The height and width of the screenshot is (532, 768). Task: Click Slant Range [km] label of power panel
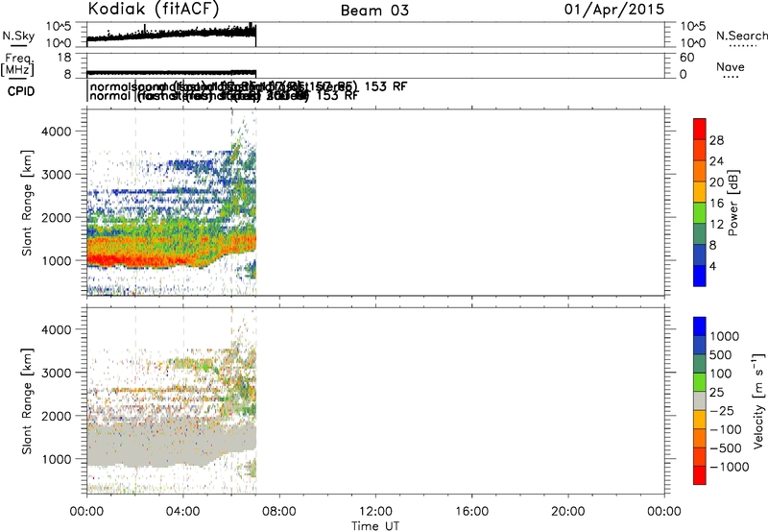click(x=27, y=203)
